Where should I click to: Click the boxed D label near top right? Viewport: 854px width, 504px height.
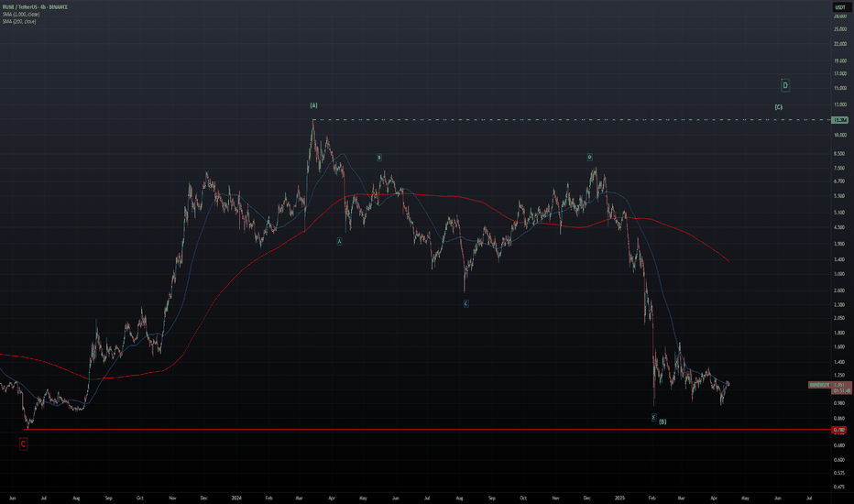(785, 85)
